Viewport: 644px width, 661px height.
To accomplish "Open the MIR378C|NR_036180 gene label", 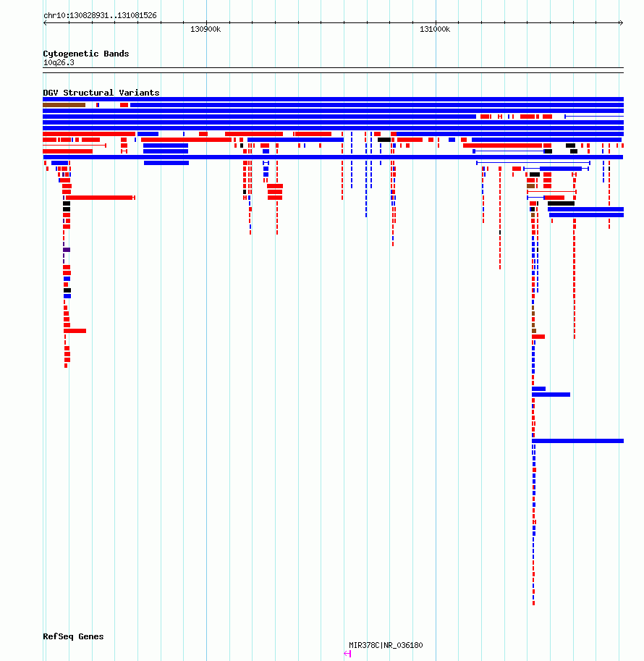I will click(x=386, y=645).
